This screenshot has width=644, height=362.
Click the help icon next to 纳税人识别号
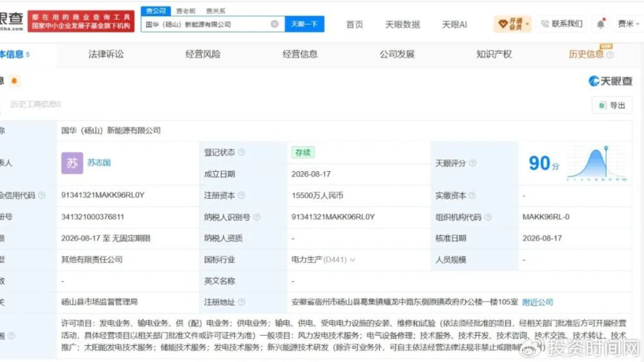257,217
